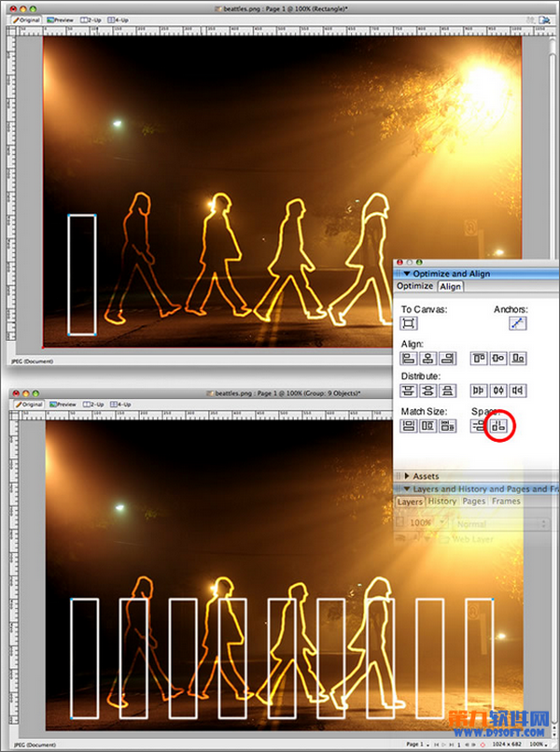Click the circled space evenly horizontally icon
560x752 pixels.
[499, 426]
